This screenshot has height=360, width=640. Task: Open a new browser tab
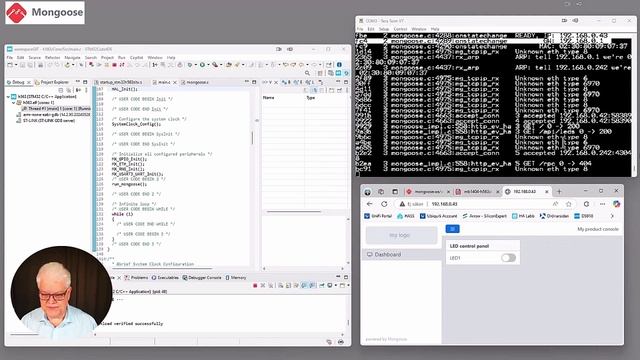click(559, 191)
